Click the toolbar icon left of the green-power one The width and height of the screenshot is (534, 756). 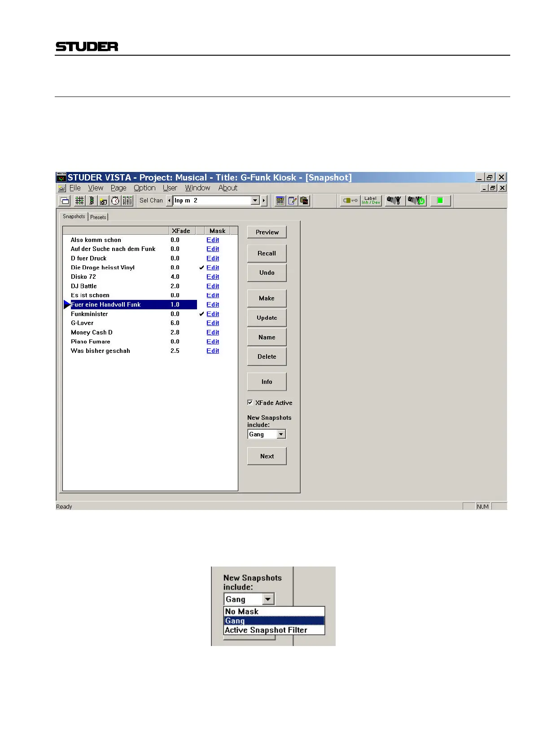(x=394, y=201)
